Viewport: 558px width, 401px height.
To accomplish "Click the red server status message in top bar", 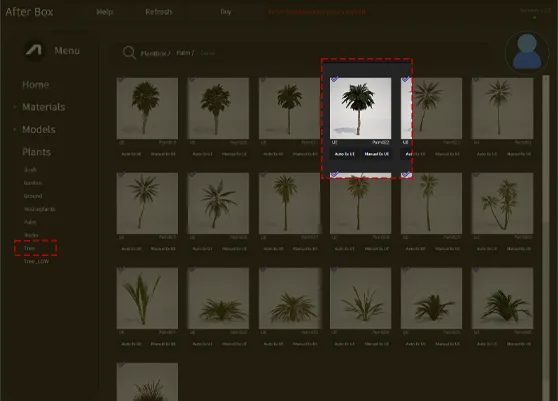I will coord(317,12).
